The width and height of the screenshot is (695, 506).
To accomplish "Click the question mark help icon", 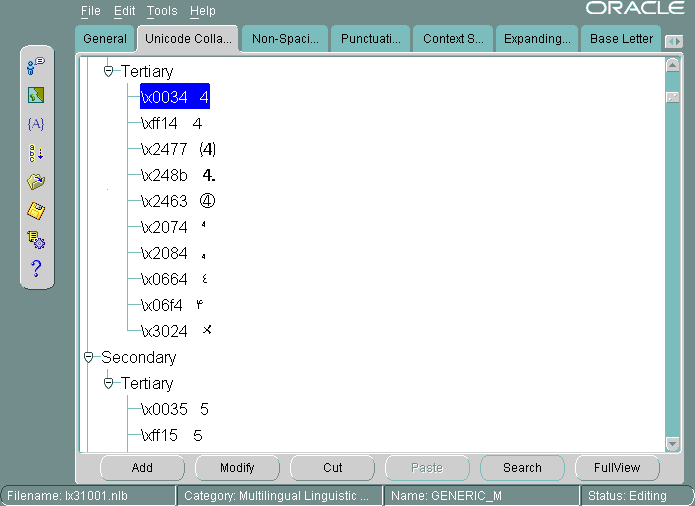I will coord(36,268).
